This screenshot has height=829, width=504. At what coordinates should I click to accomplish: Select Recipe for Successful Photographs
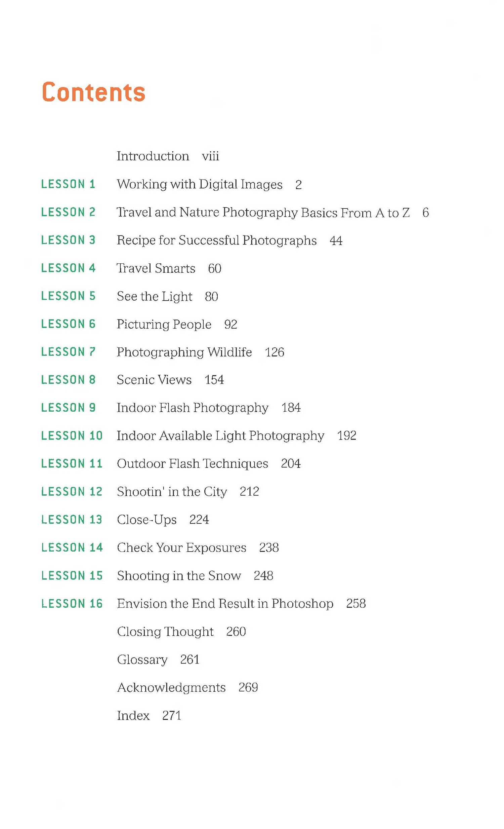(216, 240)
